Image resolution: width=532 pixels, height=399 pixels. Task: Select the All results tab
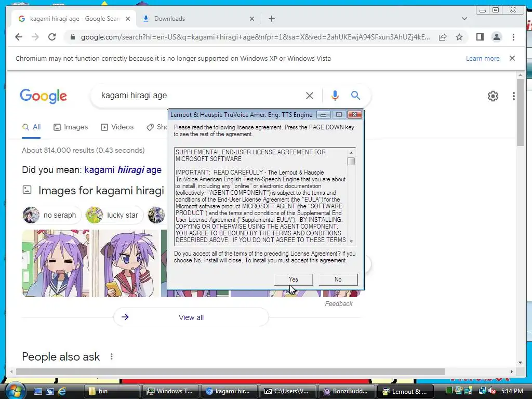31,127
